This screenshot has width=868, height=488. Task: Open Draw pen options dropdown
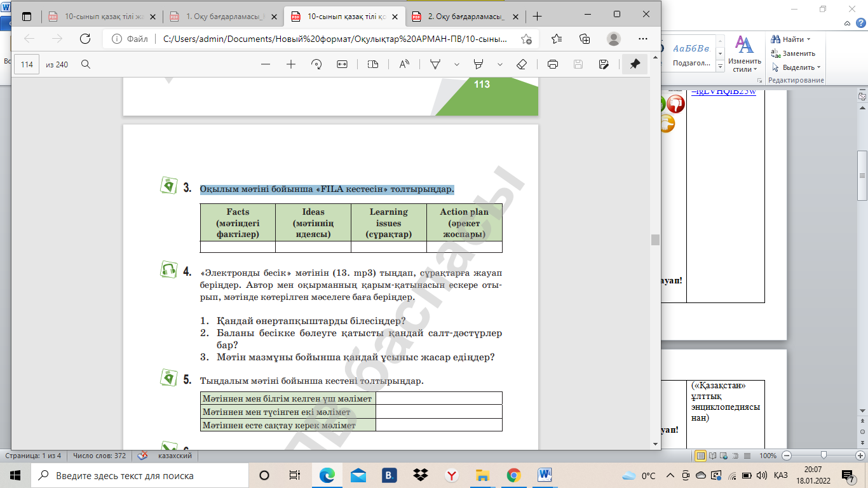point(456,64)
